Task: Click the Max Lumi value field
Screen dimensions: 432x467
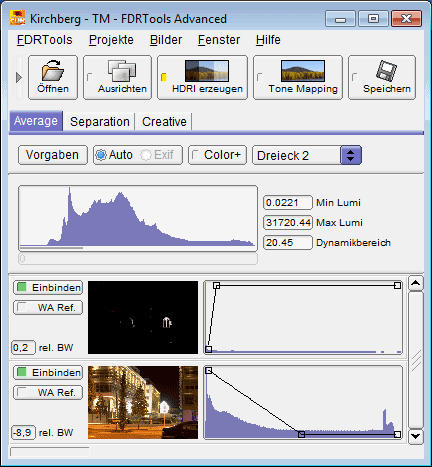Action: 288,222
